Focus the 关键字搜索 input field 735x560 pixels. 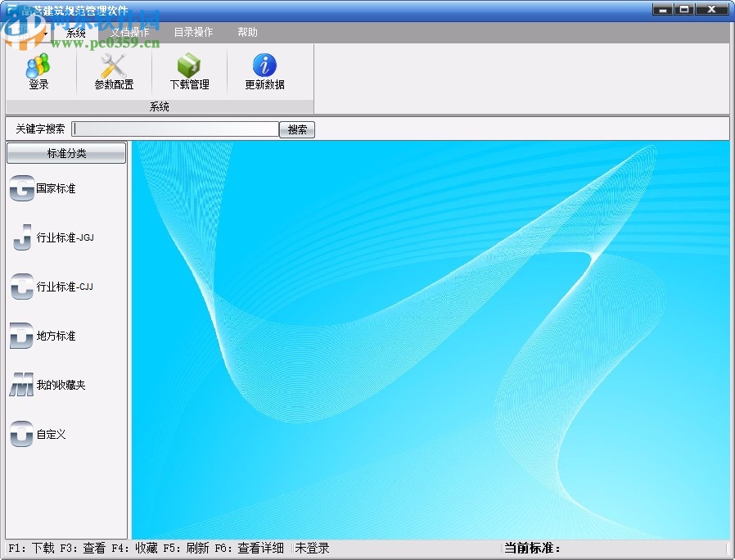coord(175,129)
